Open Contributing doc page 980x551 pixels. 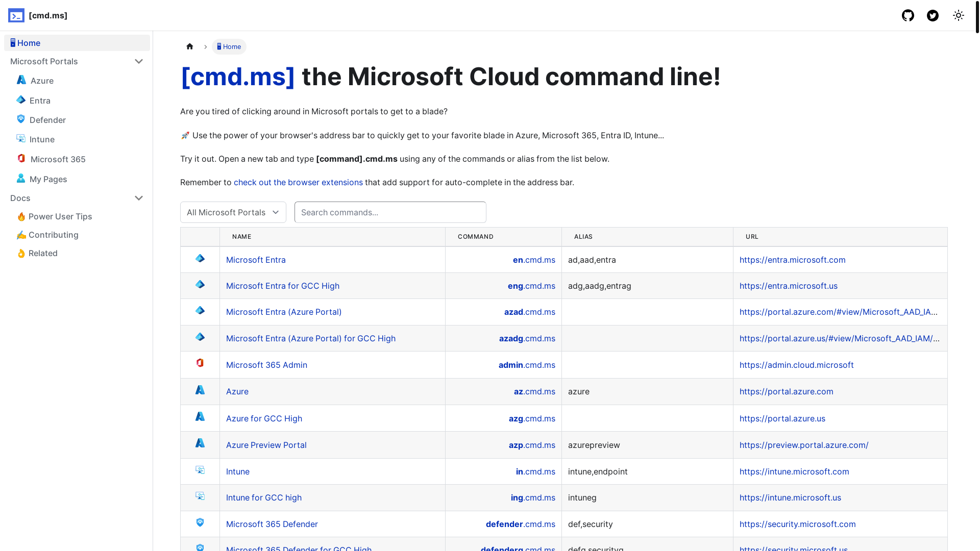coord(54,235)
